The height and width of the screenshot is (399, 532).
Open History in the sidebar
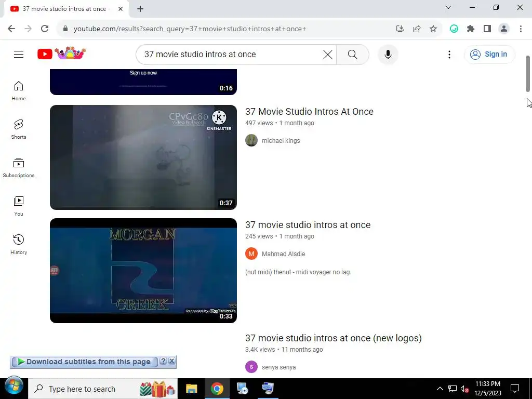point(19,244)
